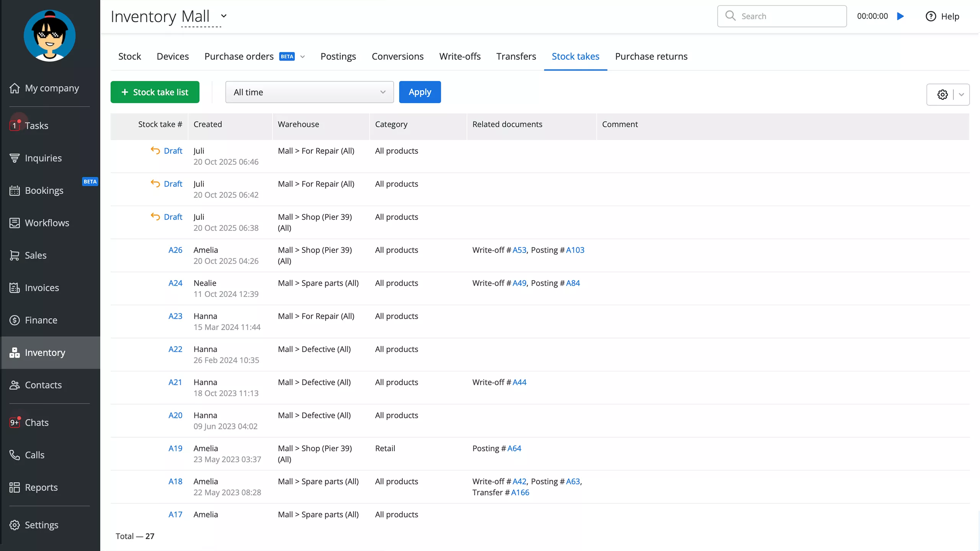This screenshot has height=551, width=980.
Task: Expand the All time period dropdown
Action: pyautogui.click(x=309, y=92)
